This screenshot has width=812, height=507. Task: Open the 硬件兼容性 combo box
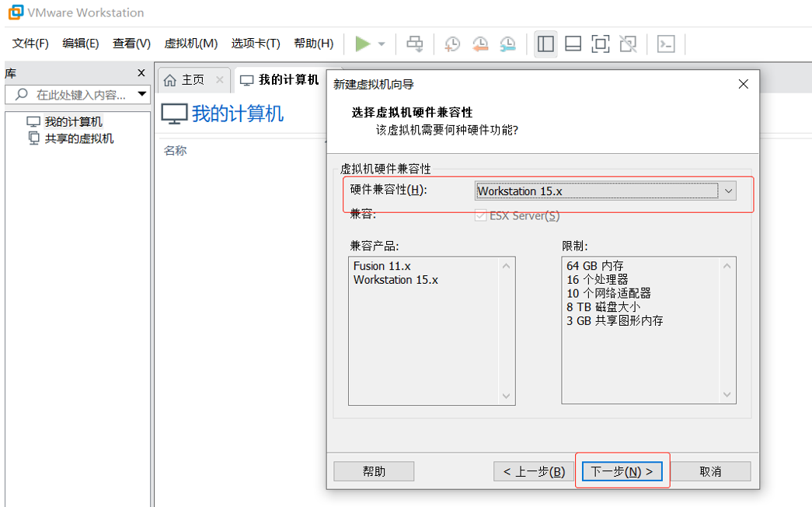[605, 191]
